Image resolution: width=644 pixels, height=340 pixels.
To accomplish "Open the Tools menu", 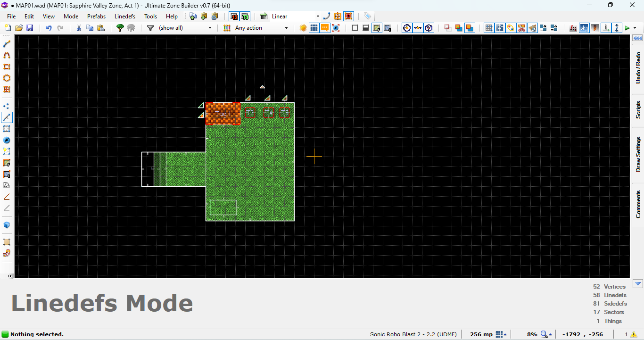I will (x=151, y=17).
